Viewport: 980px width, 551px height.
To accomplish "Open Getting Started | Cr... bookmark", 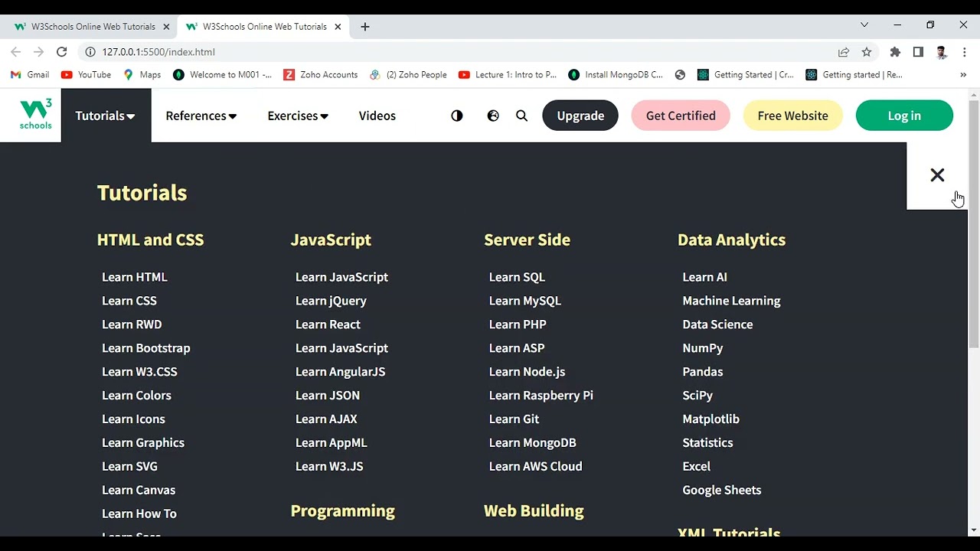I will pos(746,75).
